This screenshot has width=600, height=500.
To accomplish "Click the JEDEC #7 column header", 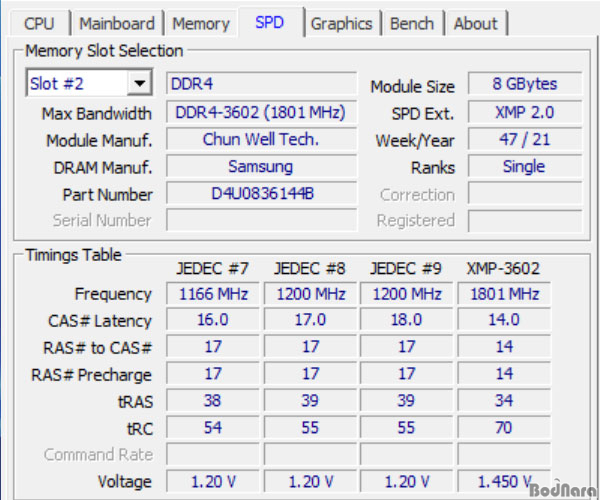I will coord(212,269).
